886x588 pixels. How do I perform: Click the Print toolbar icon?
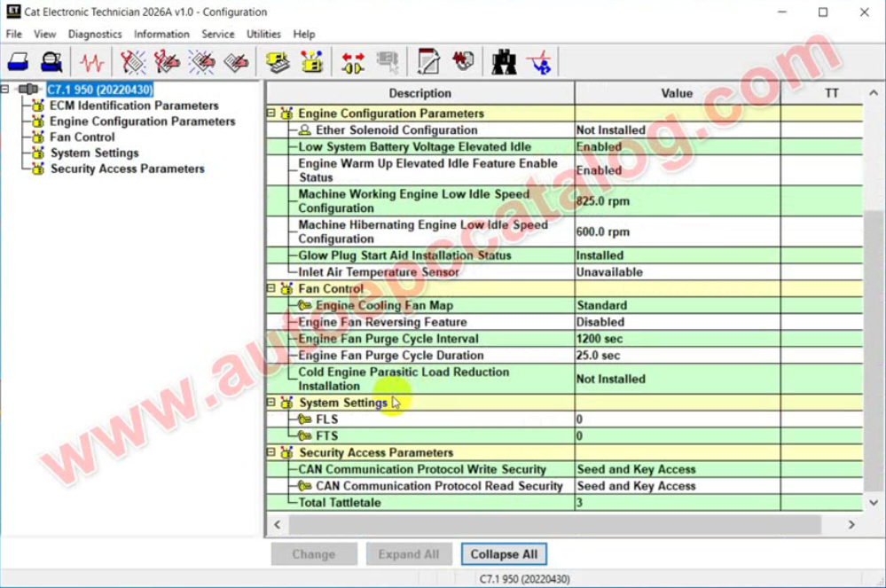point(20,63)
